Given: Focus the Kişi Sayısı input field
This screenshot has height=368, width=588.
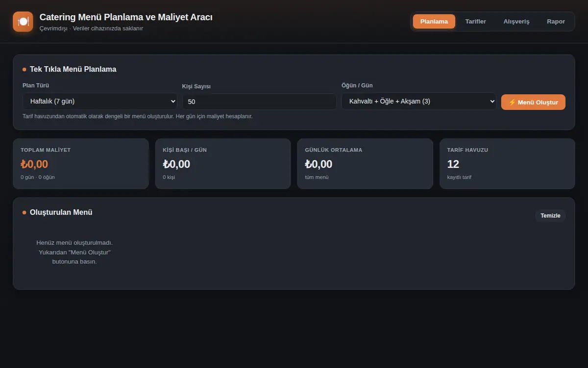Looking at the screenshot, I should (x=259, y=102).
